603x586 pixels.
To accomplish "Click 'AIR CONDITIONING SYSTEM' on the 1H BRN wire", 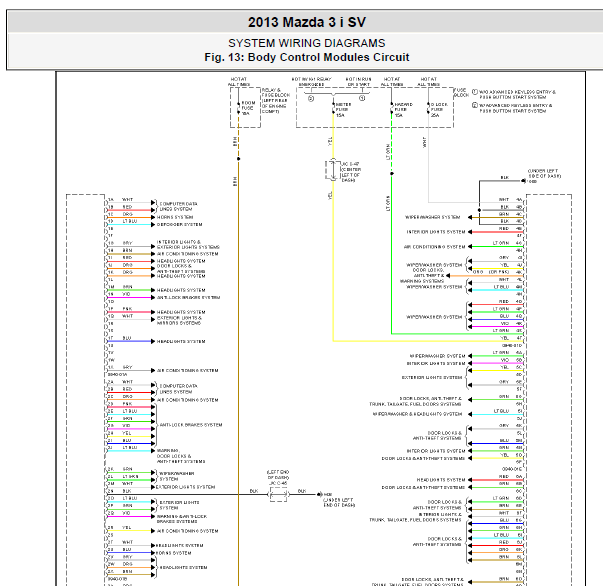I will (x=187, y=254).
